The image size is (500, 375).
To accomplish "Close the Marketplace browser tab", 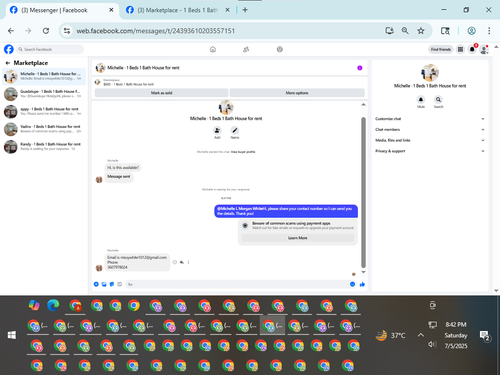I will (x=227, y=10).
